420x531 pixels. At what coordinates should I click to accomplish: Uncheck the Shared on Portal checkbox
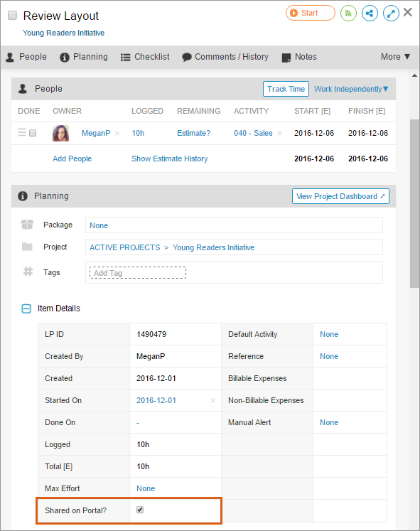click(140, 510)
